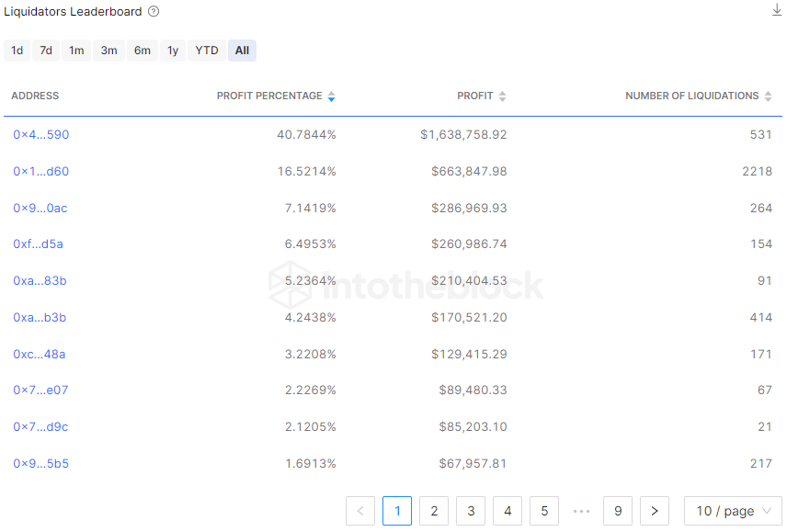This screenshot has height=532, width=787.
Task: Sort by Number of Liquidations arrows
Action: 768,96
